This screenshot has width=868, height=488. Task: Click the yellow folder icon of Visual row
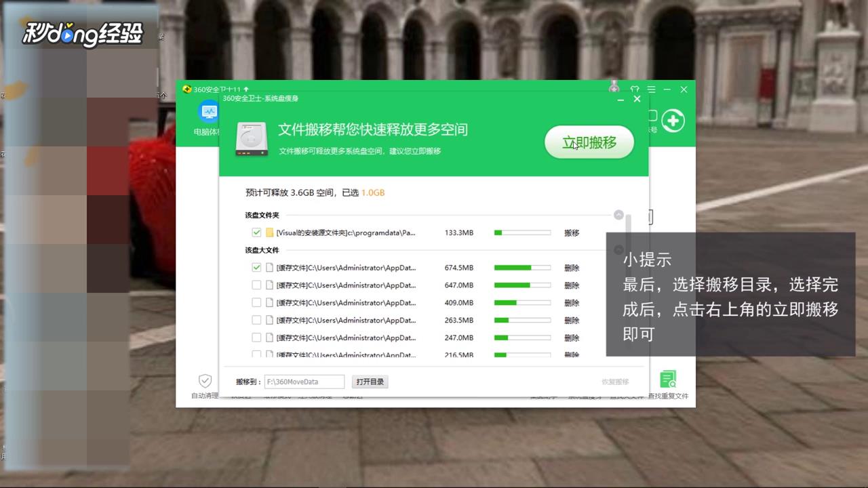[x=269, y=232]
